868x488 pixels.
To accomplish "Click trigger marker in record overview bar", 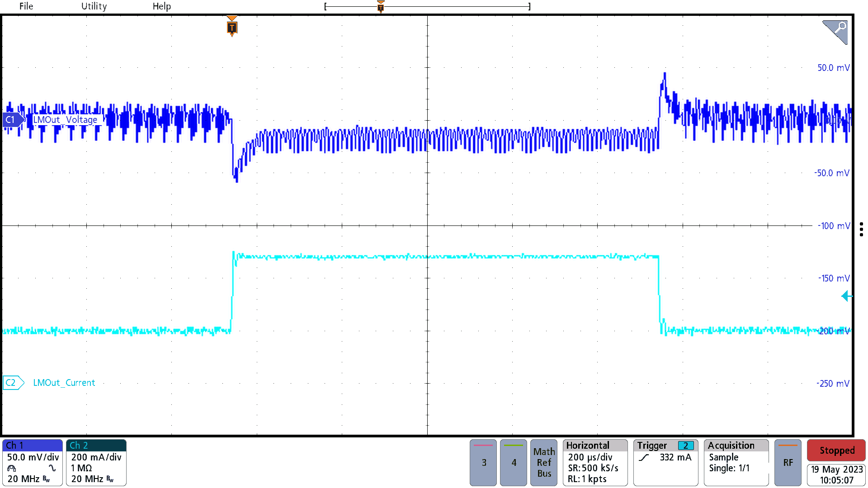I will pos(381,7).
